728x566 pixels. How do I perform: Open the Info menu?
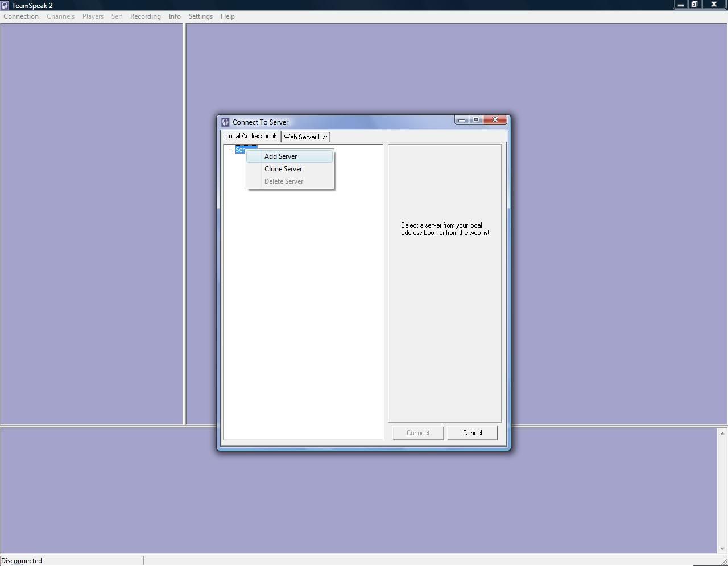pos(175,16)
